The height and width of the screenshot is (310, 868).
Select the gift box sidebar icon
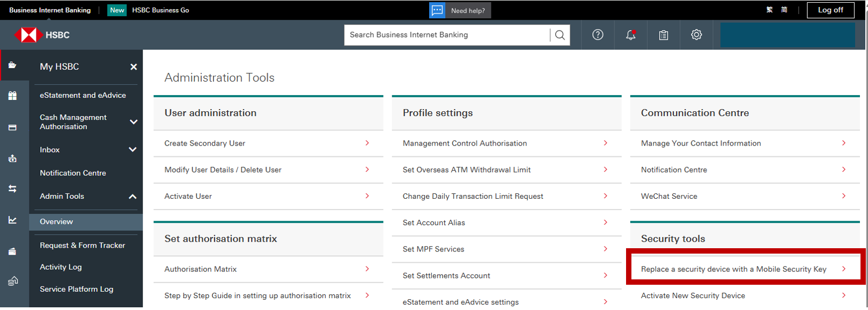(x=12, y=96)
